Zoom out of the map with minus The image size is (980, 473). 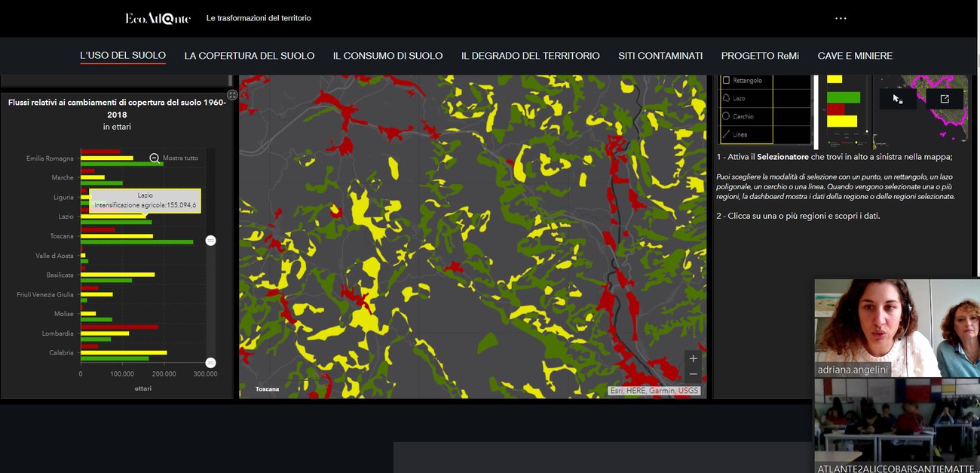(694, 374)
